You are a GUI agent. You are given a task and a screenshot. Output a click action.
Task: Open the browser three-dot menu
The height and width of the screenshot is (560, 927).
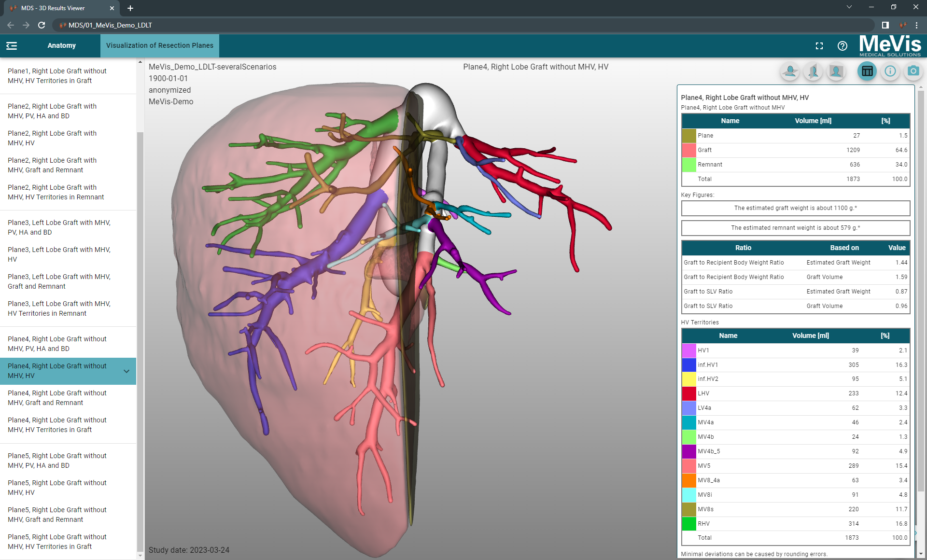[x=917, y=25]
